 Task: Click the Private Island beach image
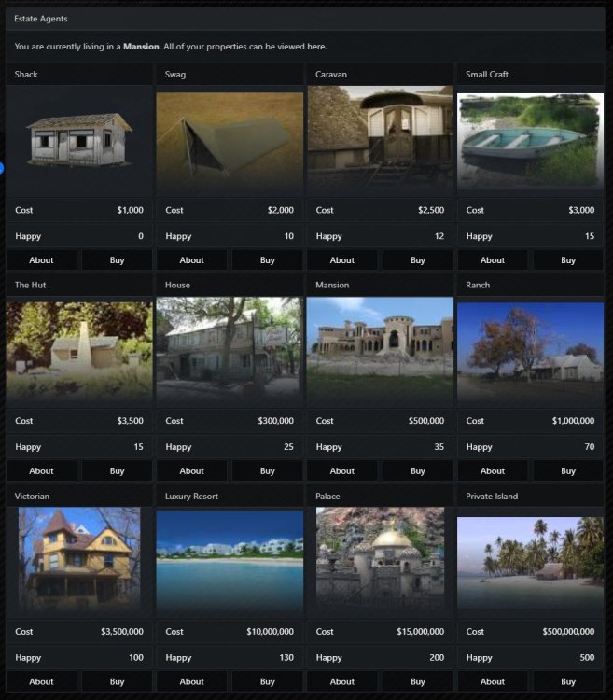[x=530, y=561]
